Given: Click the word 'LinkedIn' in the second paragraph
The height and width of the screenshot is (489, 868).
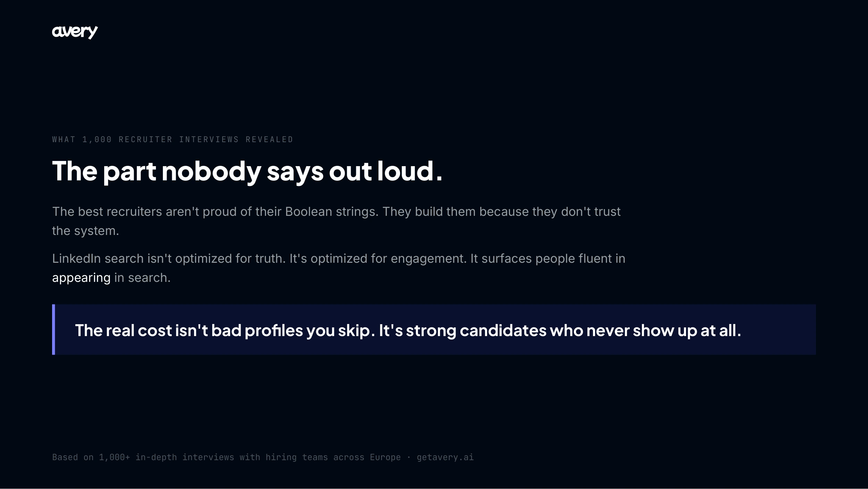Looking at the screenshot, I should [x=76, y=259].
